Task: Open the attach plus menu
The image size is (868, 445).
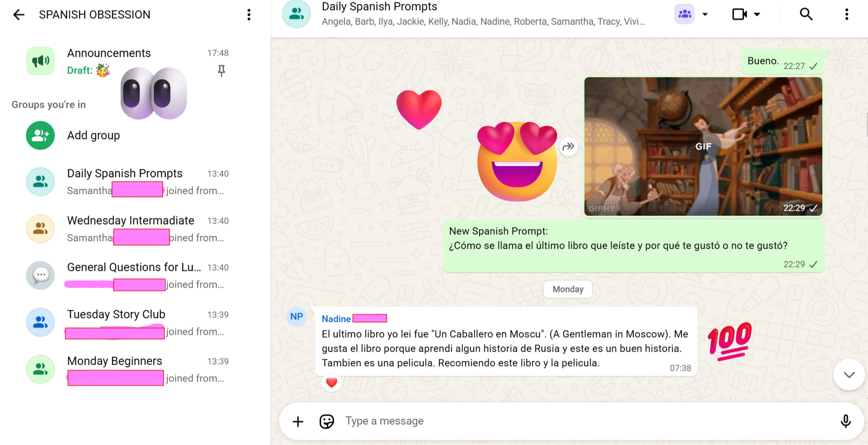Action: click(298, 421)
